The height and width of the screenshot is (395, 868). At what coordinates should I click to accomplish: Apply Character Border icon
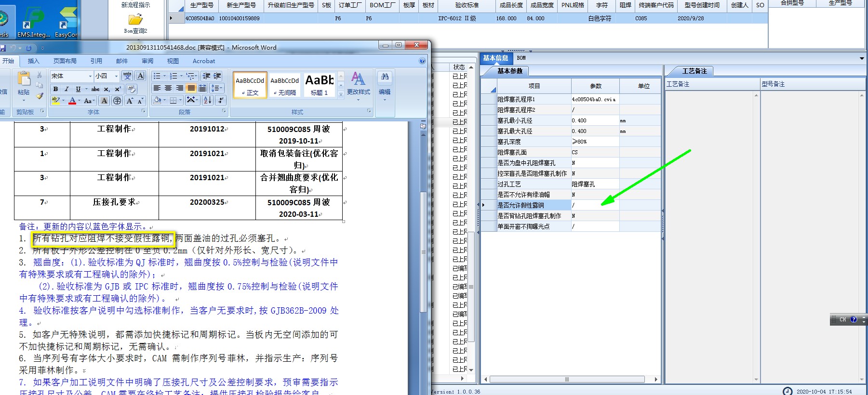[140, 76]
